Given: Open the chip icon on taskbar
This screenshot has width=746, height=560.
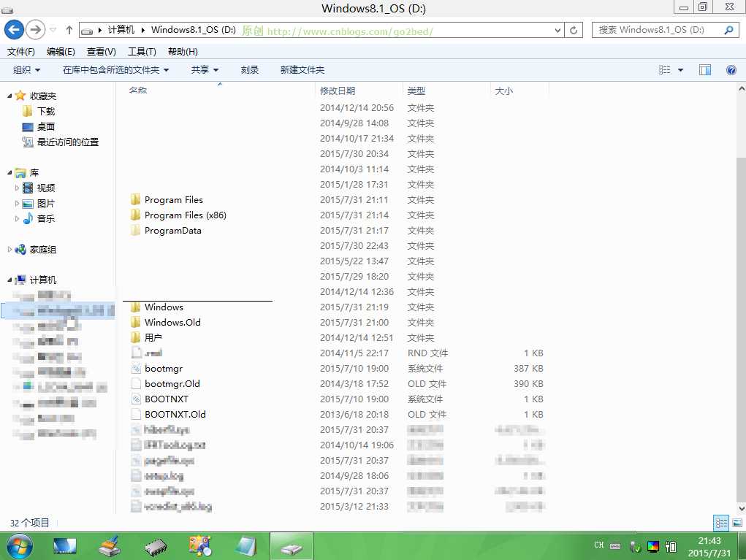Looking at the screenshot, I should point(156,547).
